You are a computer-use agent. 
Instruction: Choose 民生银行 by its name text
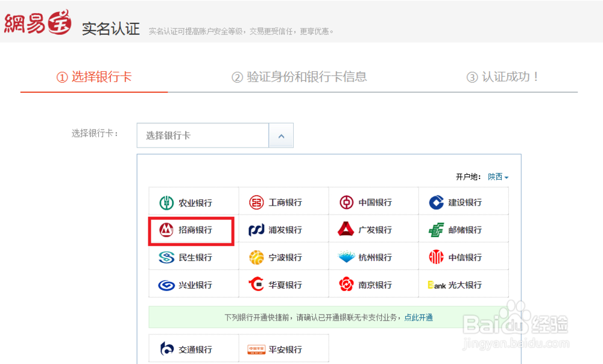(x=195, y=257)
